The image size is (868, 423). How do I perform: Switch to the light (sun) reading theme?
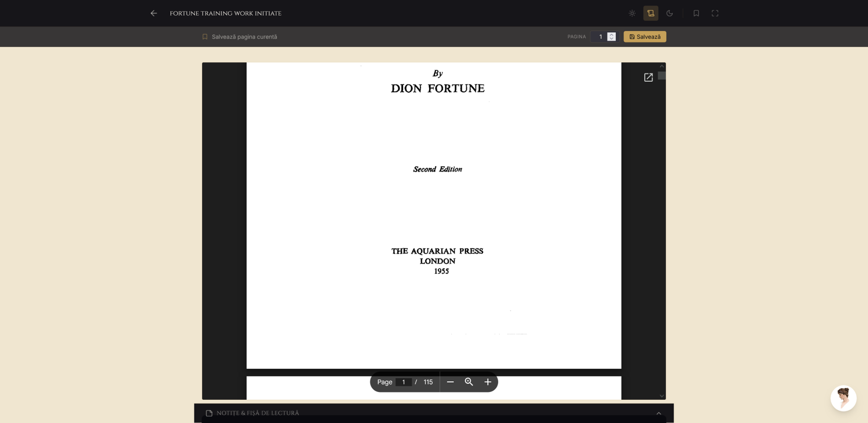(632, 13)
